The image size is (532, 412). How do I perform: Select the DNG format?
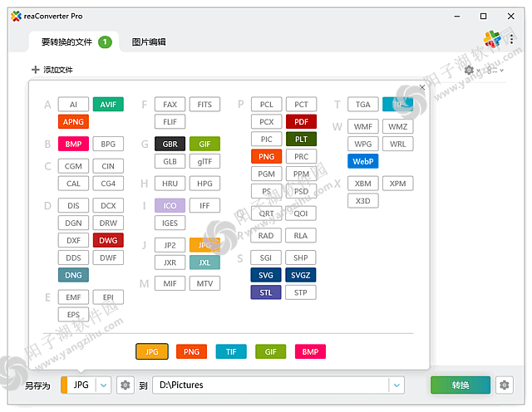pyautogui.click(x=73, y=275)
